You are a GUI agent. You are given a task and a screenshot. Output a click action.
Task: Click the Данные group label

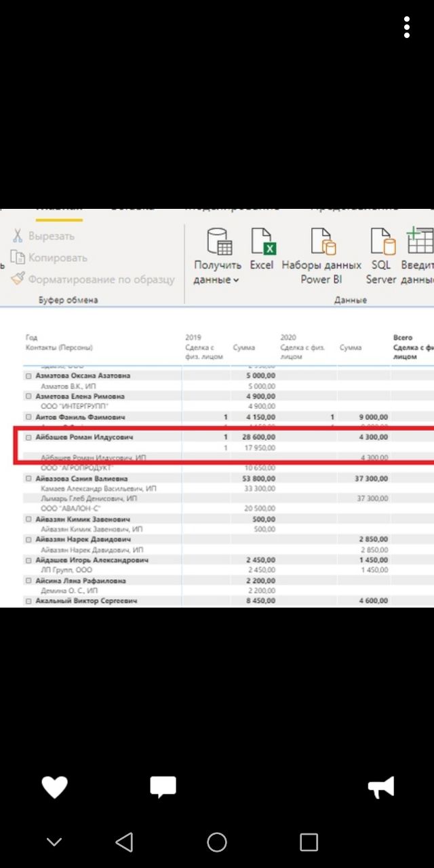pos(351,300)
